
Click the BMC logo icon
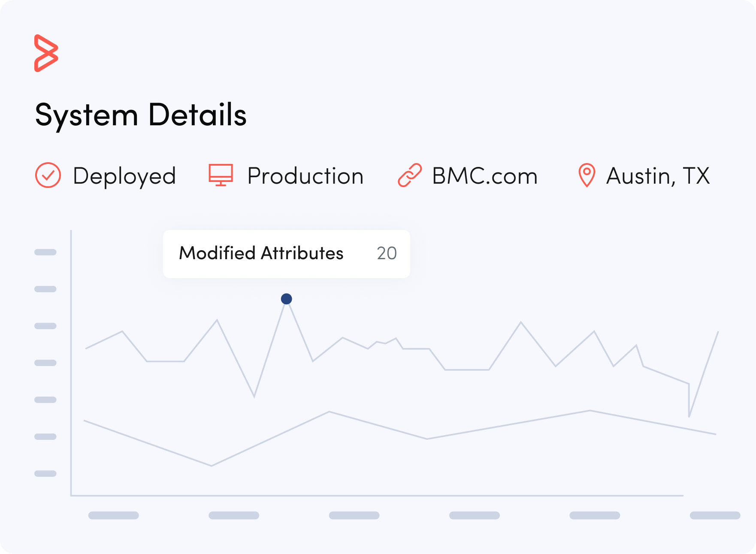(x=46, y=53)
